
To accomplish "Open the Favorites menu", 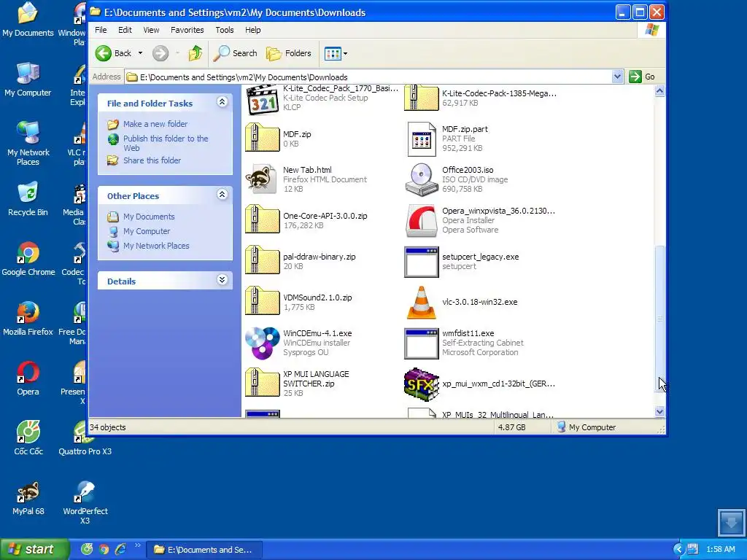I will coord(187,30).
